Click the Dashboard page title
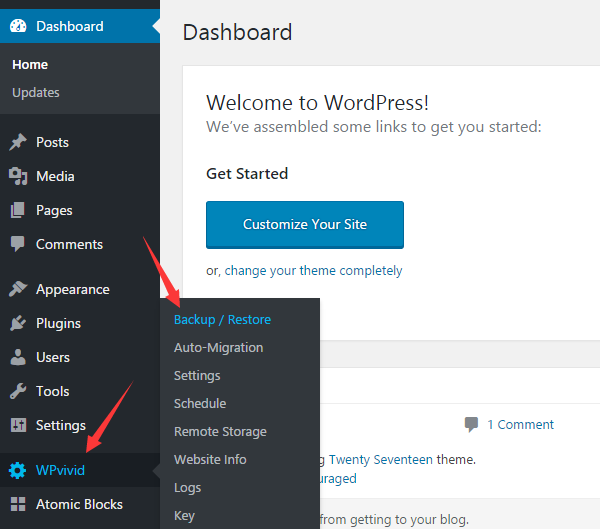 237,32
